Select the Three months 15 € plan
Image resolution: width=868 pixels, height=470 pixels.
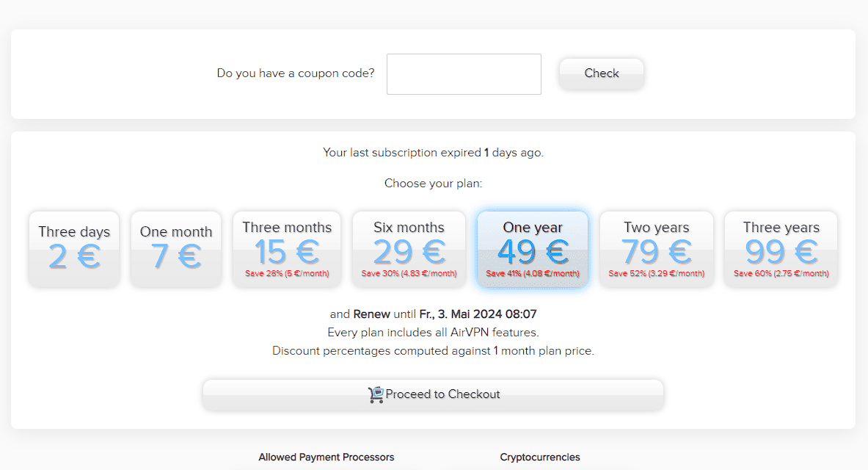pyautogui.click(x=286, y=248)
